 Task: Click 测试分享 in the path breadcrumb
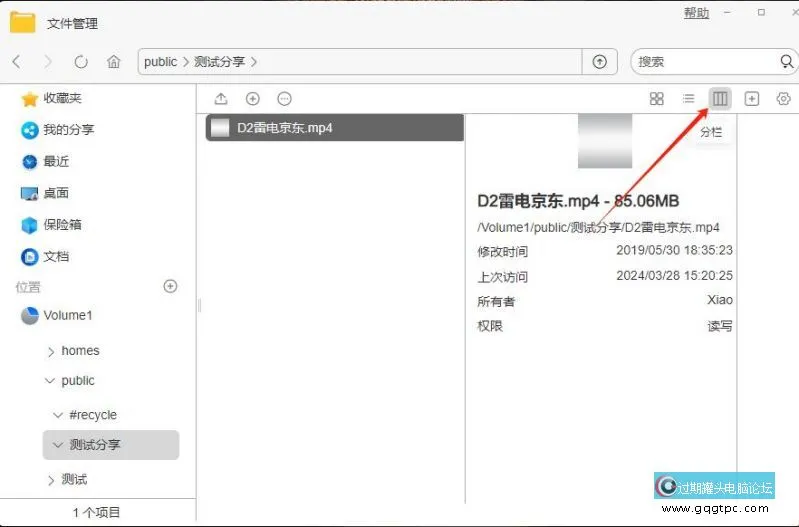[x=220, y=62]
